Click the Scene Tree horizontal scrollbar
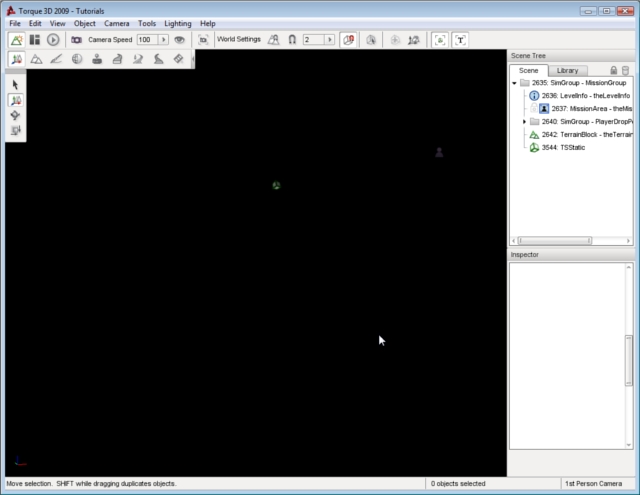The image size is (640, 495). coord(555,240)
